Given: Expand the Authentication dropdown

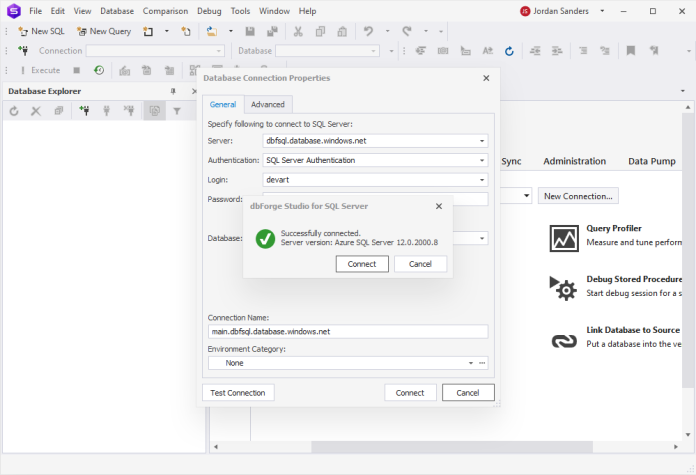Looking at the screenshot, I should point(482,160).
